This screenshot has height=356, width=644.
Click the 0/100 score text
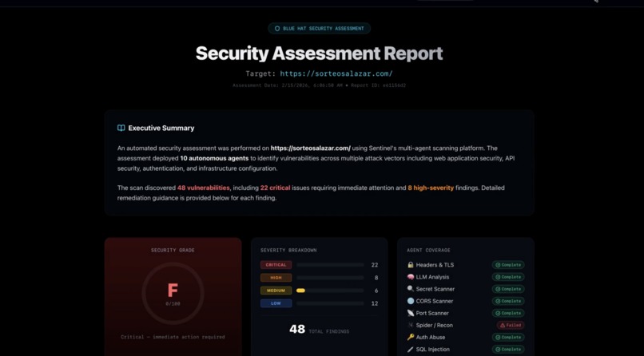click(173, 304)
